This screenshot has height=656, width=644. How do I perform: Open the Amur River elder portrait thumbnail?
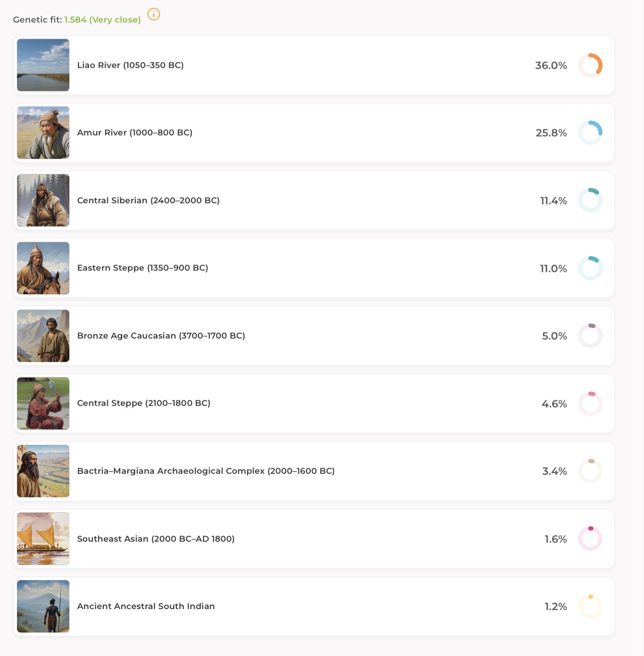tap(43, 133)
